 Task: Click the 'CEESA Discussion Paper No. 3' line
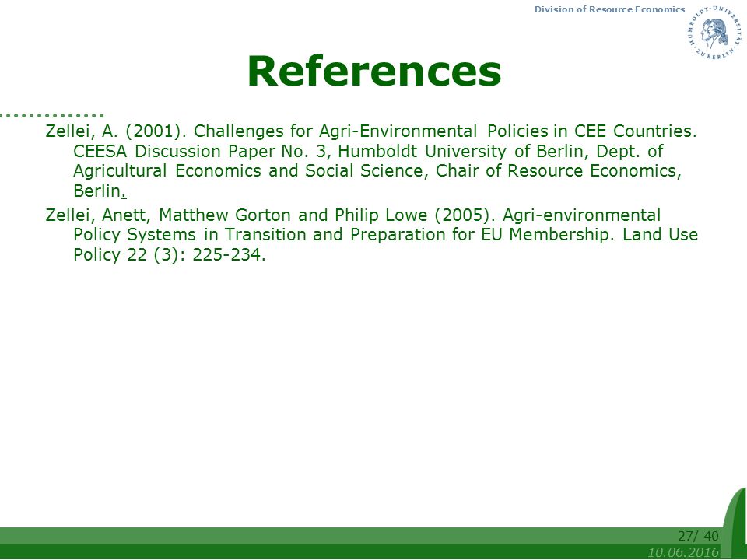(368, 151)
